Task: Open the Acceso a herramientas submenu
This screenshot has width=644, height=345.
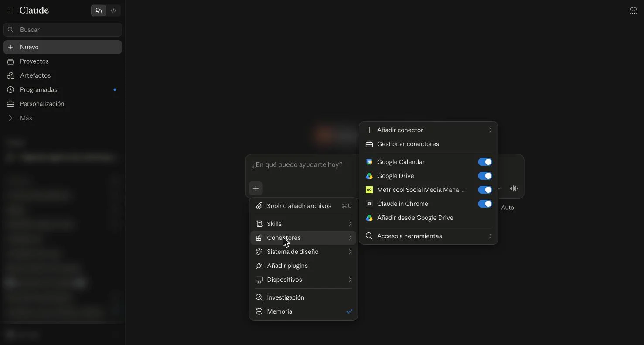Action: pyautogui.click(x=429, y=236)
